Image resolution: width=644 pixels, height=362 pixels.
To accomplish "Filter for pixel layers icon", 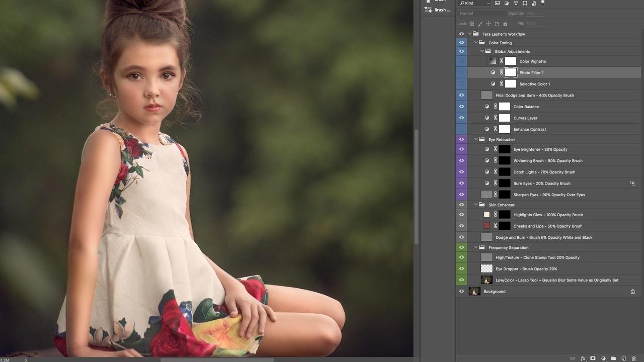I will [497, 3].
